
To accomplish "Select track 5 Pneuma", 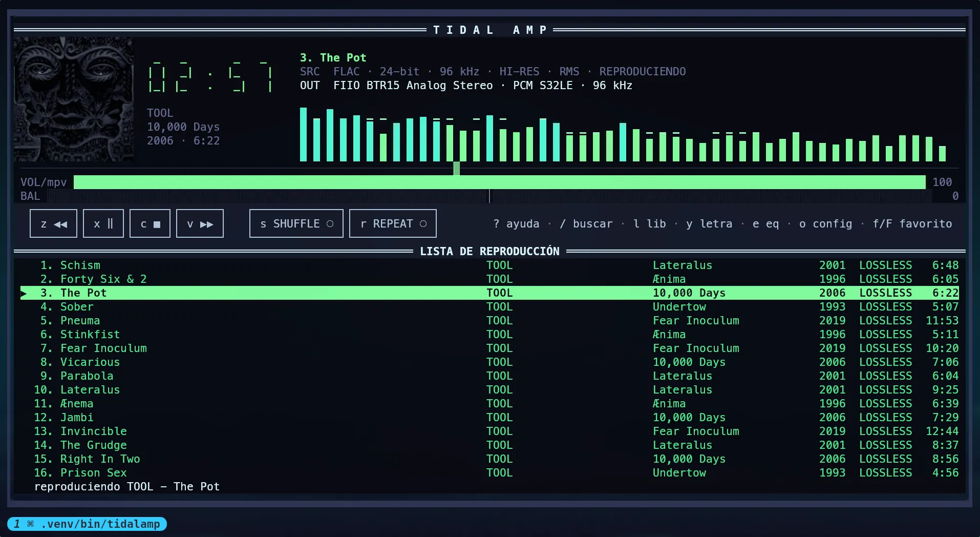I will pos(489,321).
